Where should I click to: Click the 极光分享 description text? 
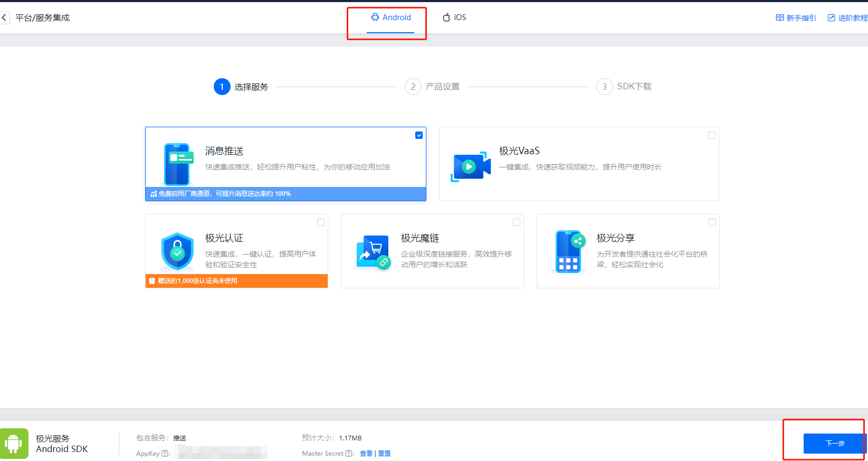click(x=652, y=259)
